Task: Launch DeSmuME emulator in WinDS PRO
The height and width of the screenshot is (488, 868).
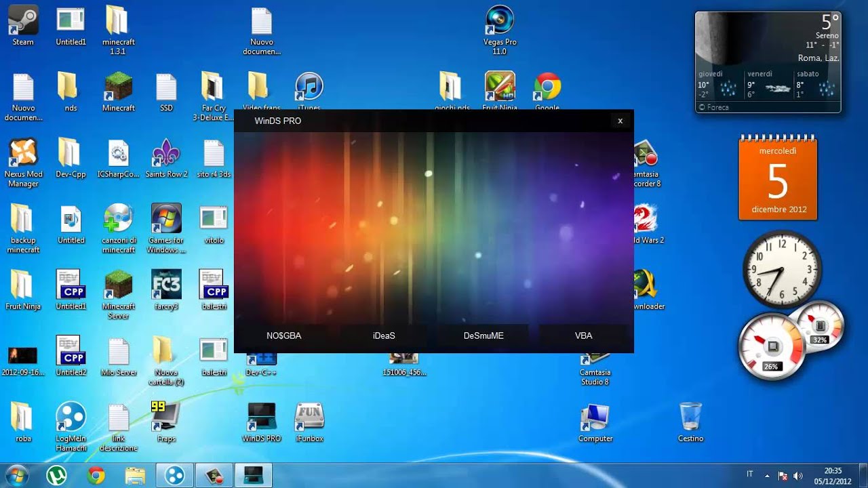Action: point(484,335)
